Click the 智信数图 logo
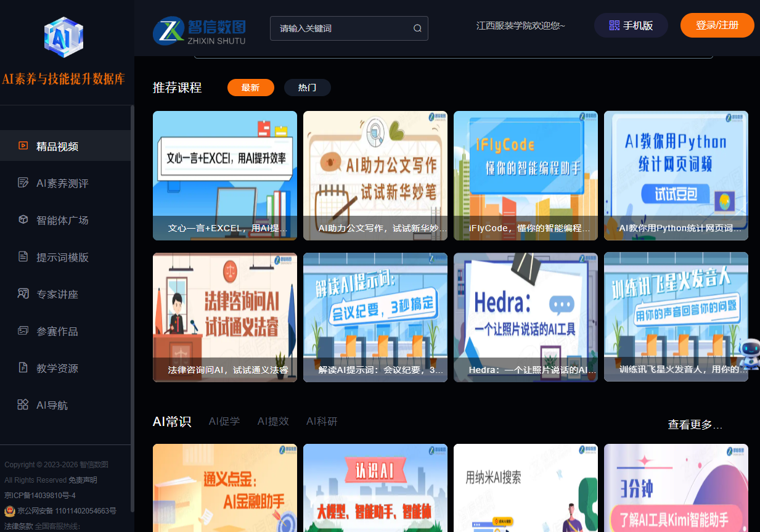Image resolution: width=760 pixels, height=532 pixels. [x=200, y=30]
